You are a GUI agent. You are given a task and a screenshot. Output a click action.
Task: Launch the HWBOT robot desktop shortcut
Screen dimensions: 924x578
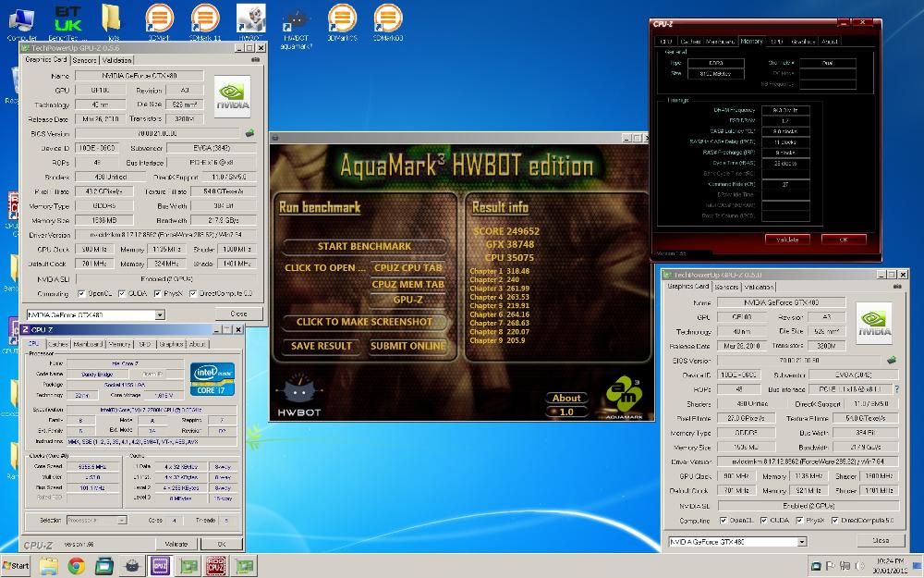pyautogui.click(x=250, y=22)
